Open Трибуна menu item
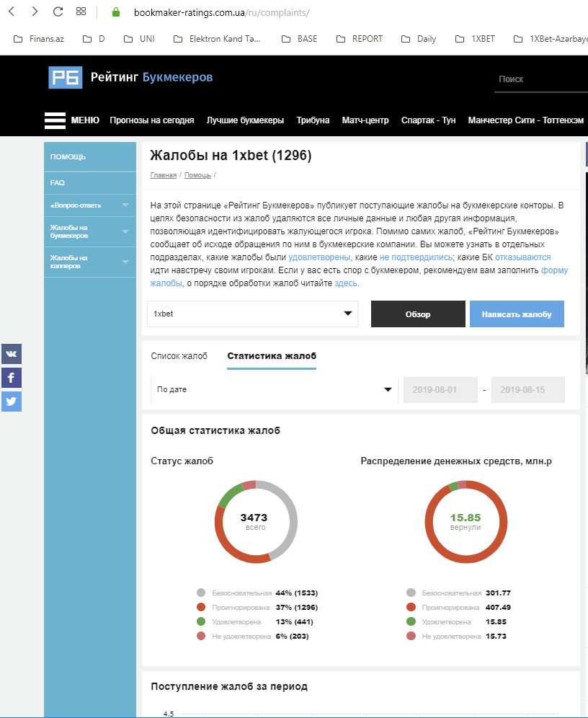588x718 pixels. pyautogui.click(x=313, y=120)
